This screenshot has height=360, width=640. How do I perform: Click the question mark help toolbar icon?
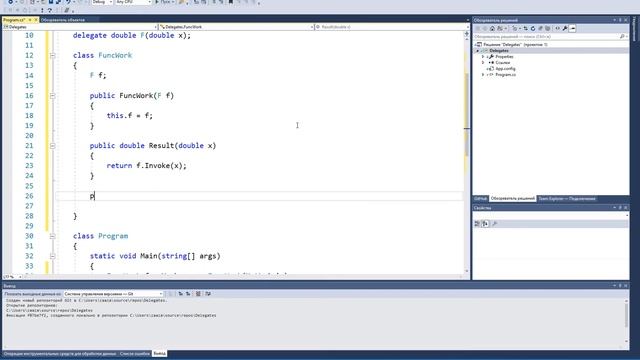point(50,10)
